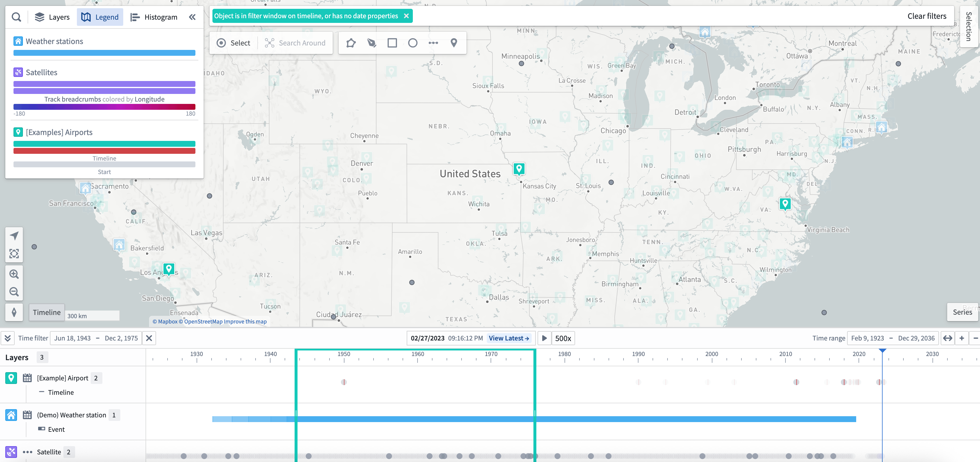Image resolution: width=980 pixels, height=462 pixels.
Task: Click the Airports teal legend color bar
Action: pos(104,144)
